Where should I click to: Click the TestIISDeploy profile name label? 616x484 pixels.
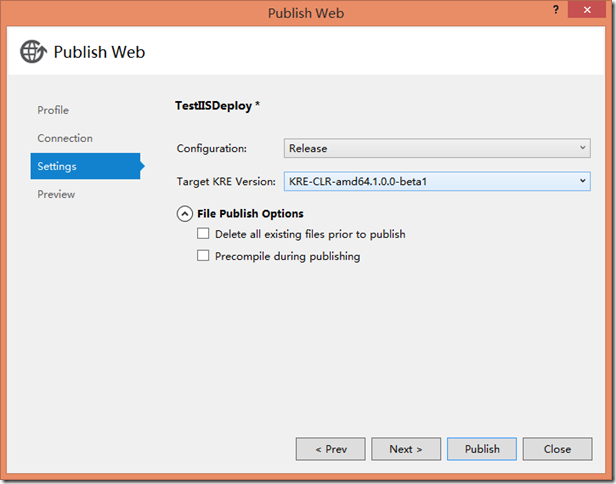(213, 105)
